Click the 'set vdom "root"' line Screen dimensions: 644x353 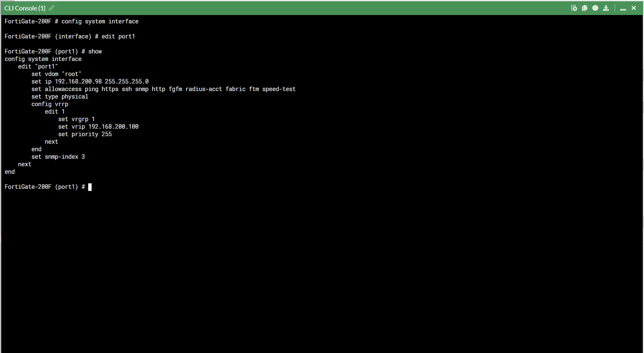56,74
